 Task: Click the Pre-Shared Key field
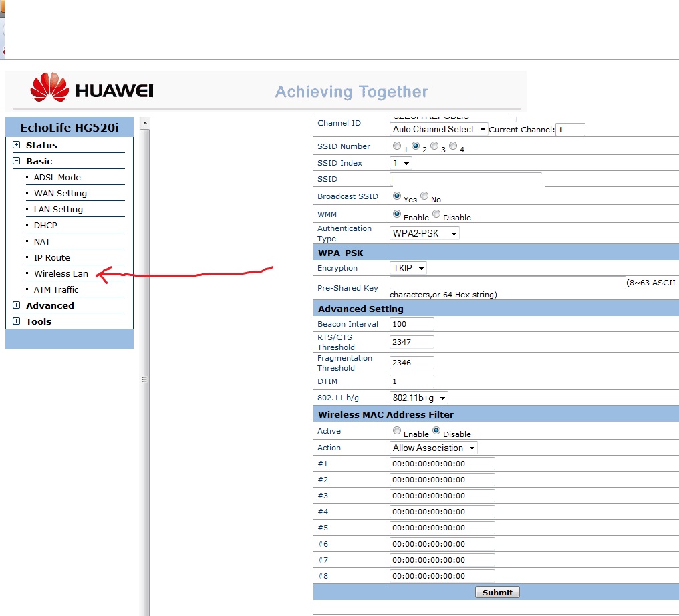[507, 283]
